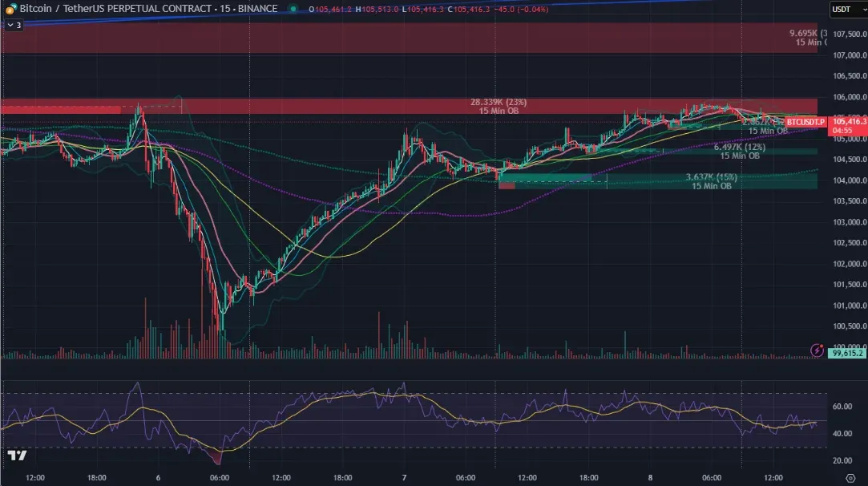Click the change value −45.0 (−0.04%)
This screenshot has height=486, width=868.
[x=521, y=10]
